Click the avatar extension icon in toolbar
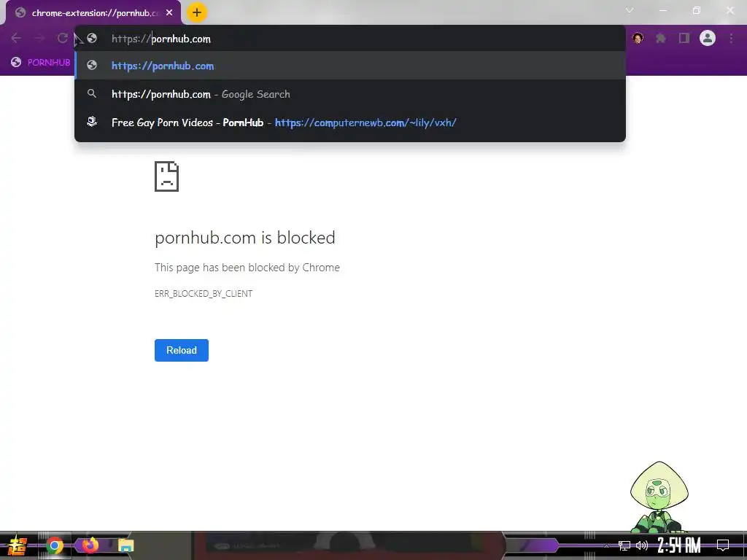This screenshot has height=560, width=747. tap(638, 38)
